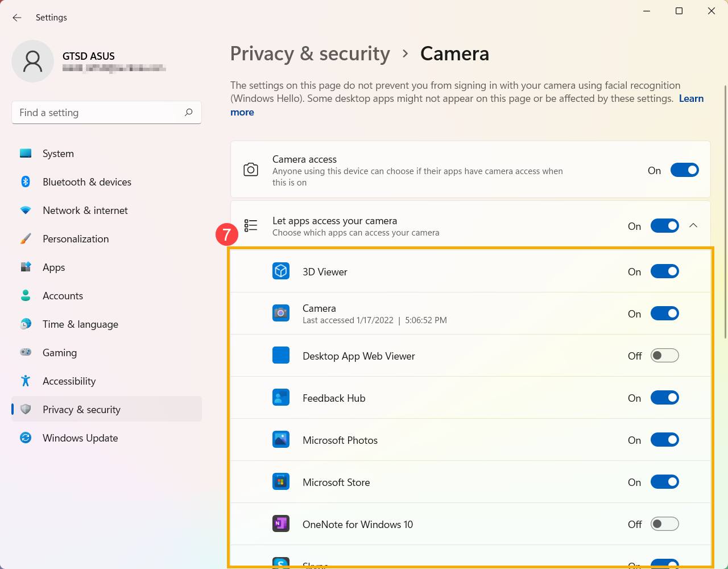Click the Desktop App Web Viewer icon
The image size is (728, 569).
[x=281, y=356]
